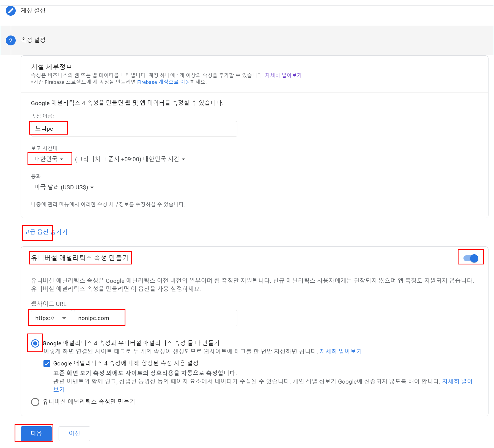Click the pencil edit icon beside 계정 설정
Viewport: 494px width, 448px height.
(10, 11)
